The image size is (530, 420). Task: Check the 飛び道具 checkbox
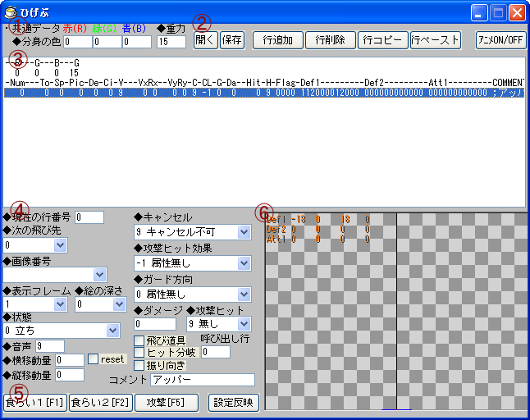pos(139,340)
